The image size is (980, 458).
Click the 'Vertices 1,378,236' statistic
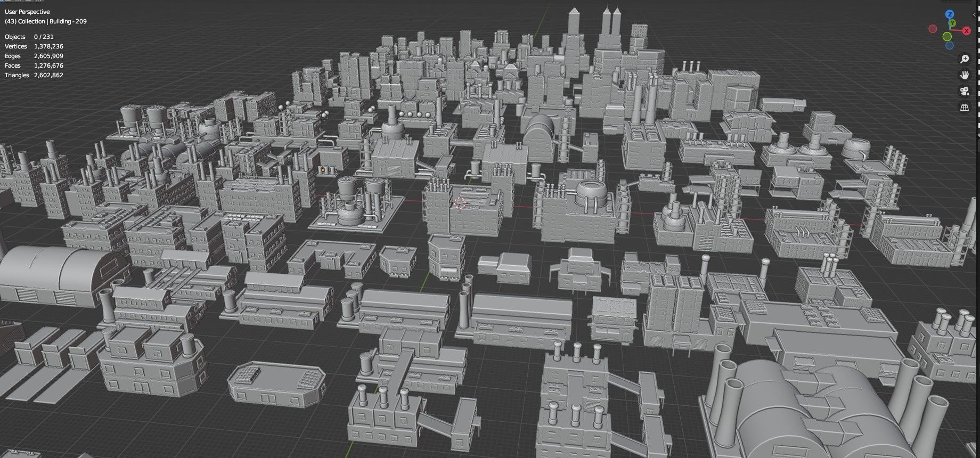34,46
